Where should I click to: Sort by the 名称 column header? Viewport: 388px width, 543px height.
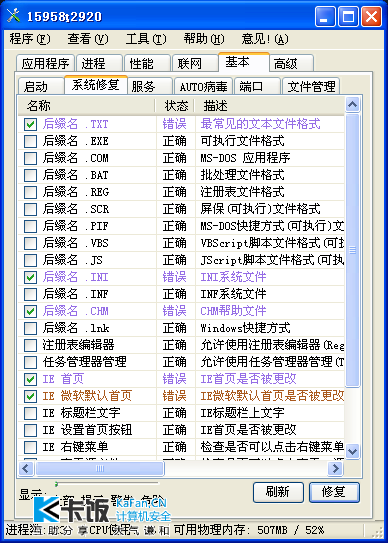coord(86,106)
